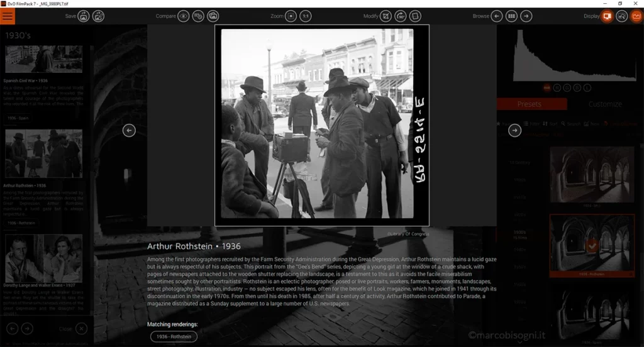Click '1936 - Spain' tag in left panel
644x347 pixels.
[x=18, y=118]
